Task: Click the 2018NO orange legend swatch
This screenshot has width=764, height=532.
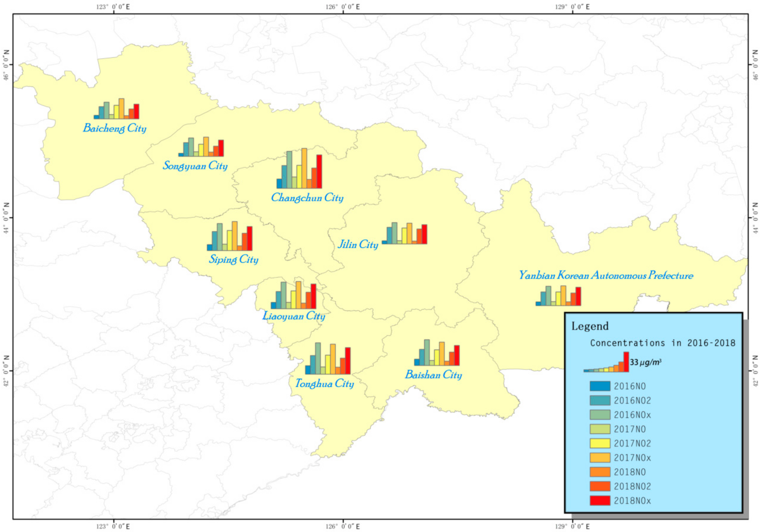Action: tap(600, 472)
